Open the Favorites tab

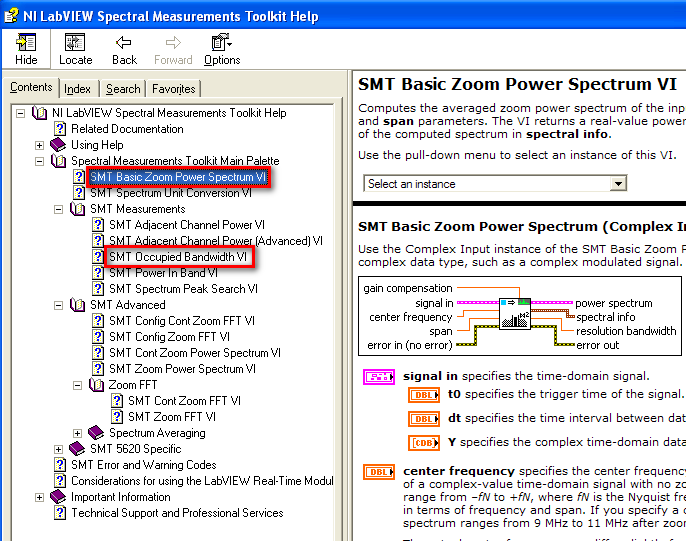173,89
